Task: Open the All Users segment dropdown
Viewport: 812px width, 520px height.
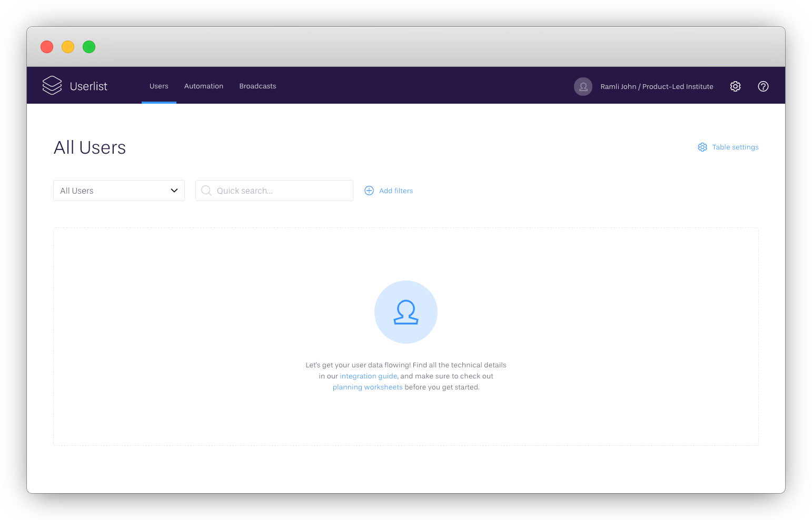Action: coord(118,191)
